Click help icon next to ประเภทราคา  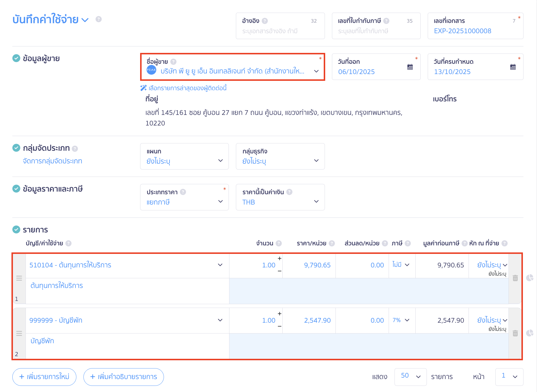click(x=183, y=192)
